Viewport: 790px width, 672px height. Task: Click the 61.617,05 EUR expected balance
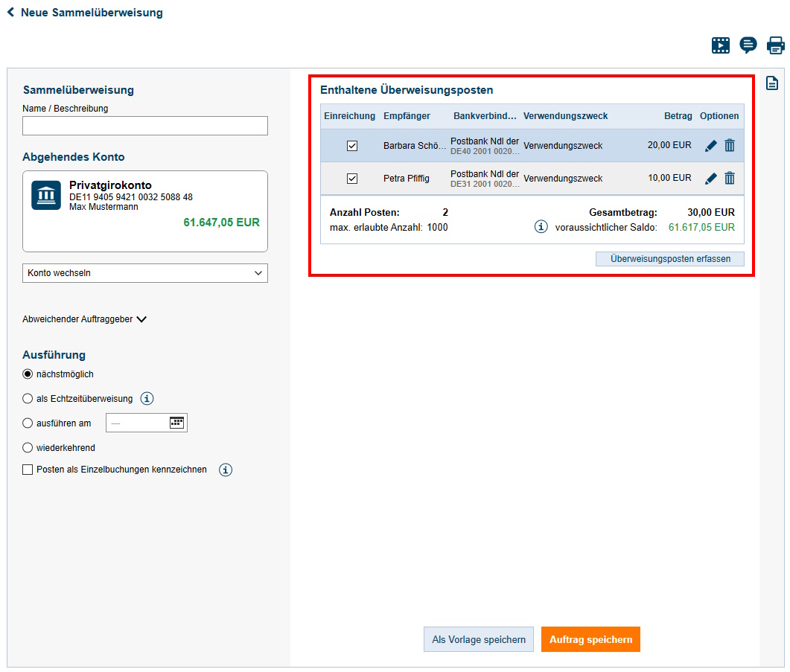pyautogui.click(x=701, y=227)
